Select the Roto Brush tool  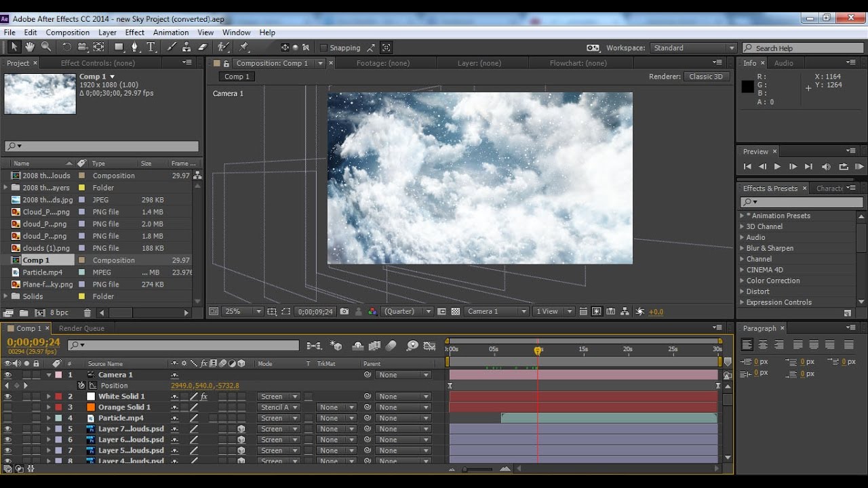223,47
